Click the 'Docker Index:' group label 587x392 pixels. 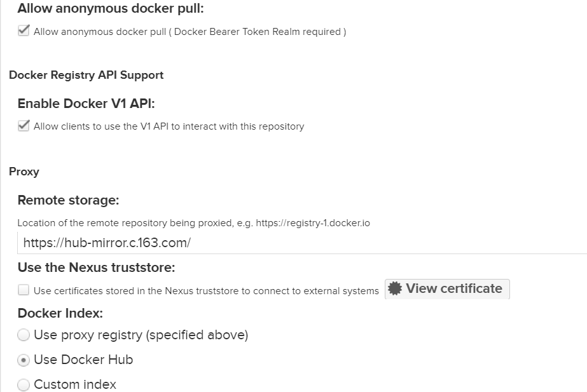click(x=60, y=313)
